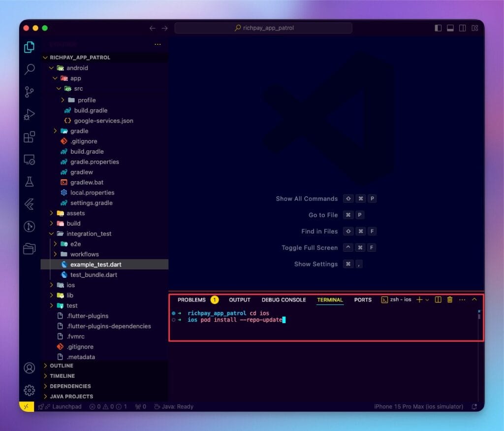Kill terminal with trash icon
Screen dimensions: 504x431
coord(450,300)
